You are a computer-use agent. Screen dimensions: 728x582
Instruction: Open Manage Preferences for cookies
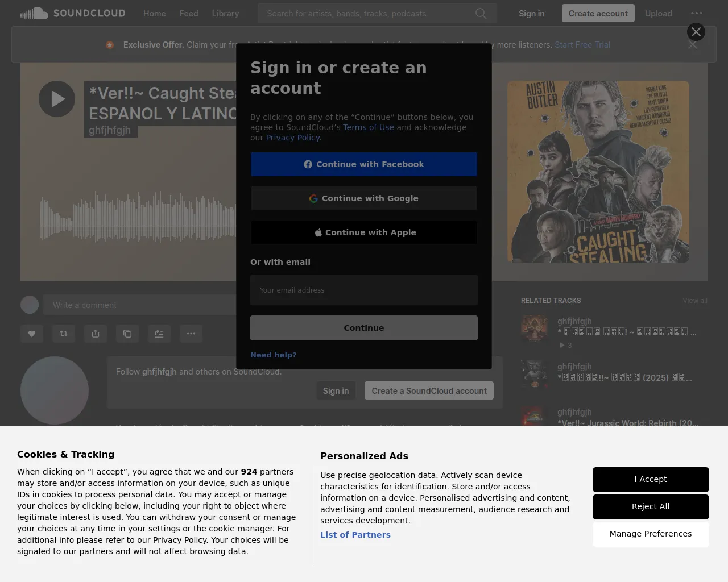651,534
